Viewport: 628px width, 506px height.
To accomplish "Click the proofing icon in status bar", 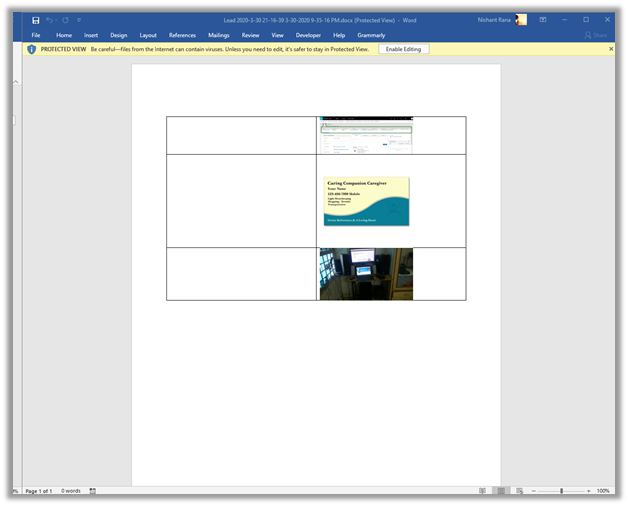I will pyautogui.click(x=93, y=491).
